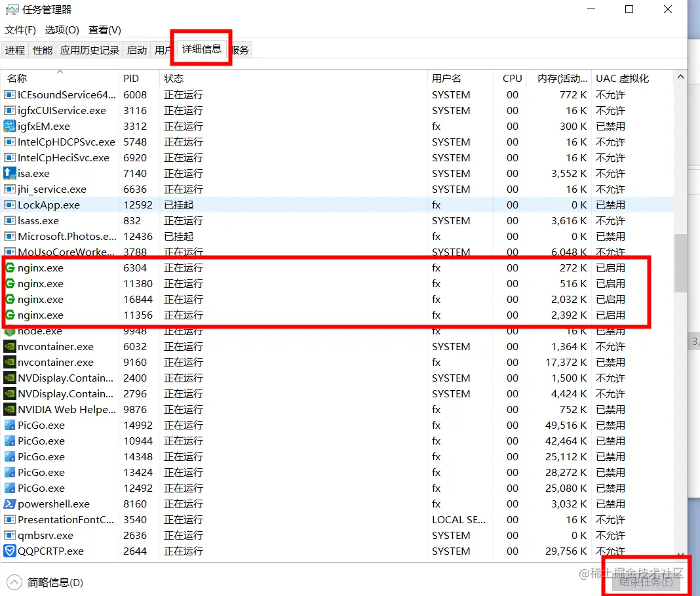Click the isa.exe process icon
The image size is (700, 596).
(x=9, y=173)
